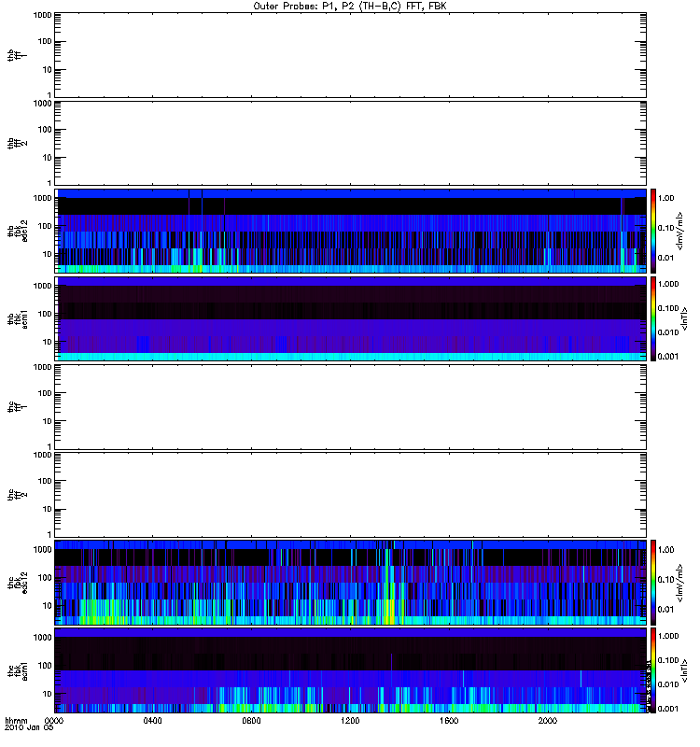700x747 pixels.
Task: Click the thb fbk edc12 spectrogram panel
Action: pyautogui.click(x=351, y=231)
